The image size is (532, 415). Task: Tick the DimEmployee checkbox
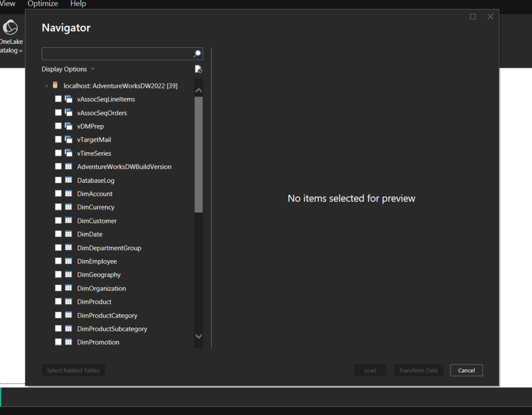tap(58, 261)
